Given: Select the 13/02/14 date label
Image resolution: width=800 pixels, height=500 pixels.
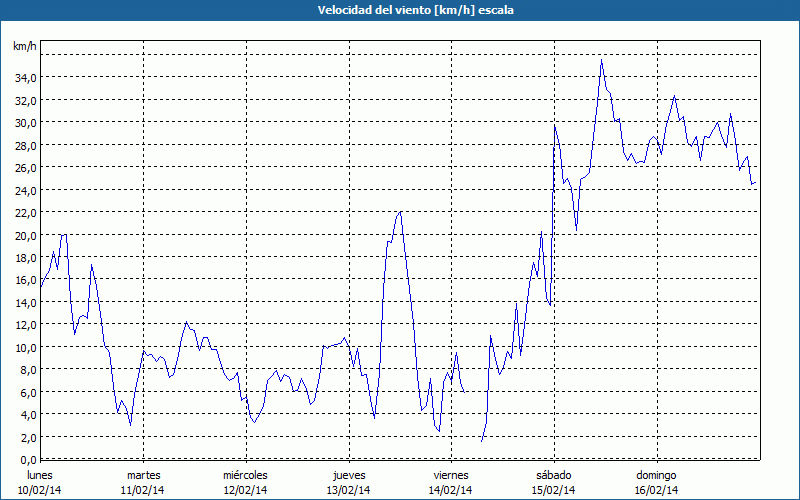Looking at the screenshot, I should (349, 490).
